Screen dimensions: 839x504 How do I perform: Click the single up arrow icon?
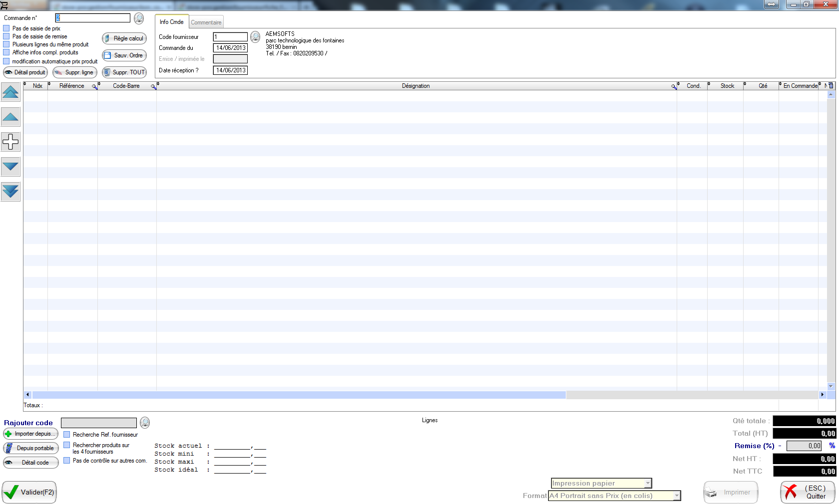click(x=10, y=117)
